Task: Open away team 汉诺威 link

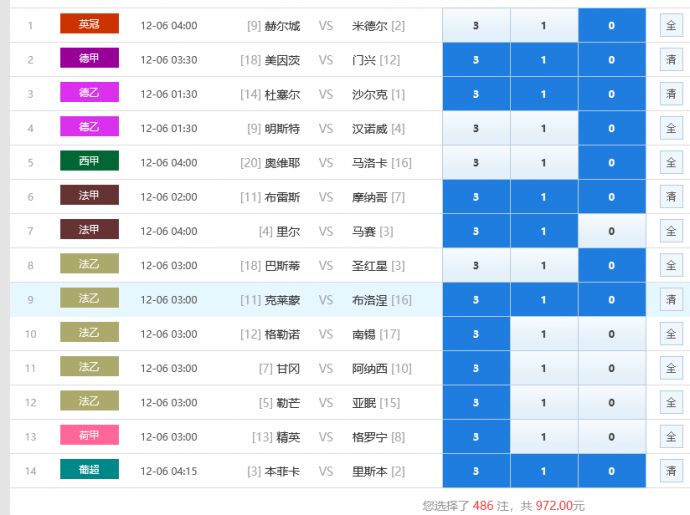Action: tap(370, 129)
